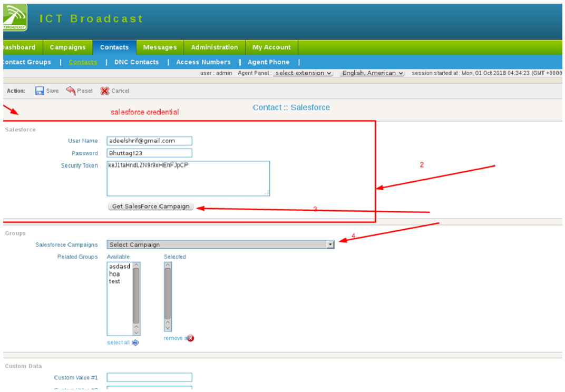
Task: Click the select all link
Action: [118, 342]
